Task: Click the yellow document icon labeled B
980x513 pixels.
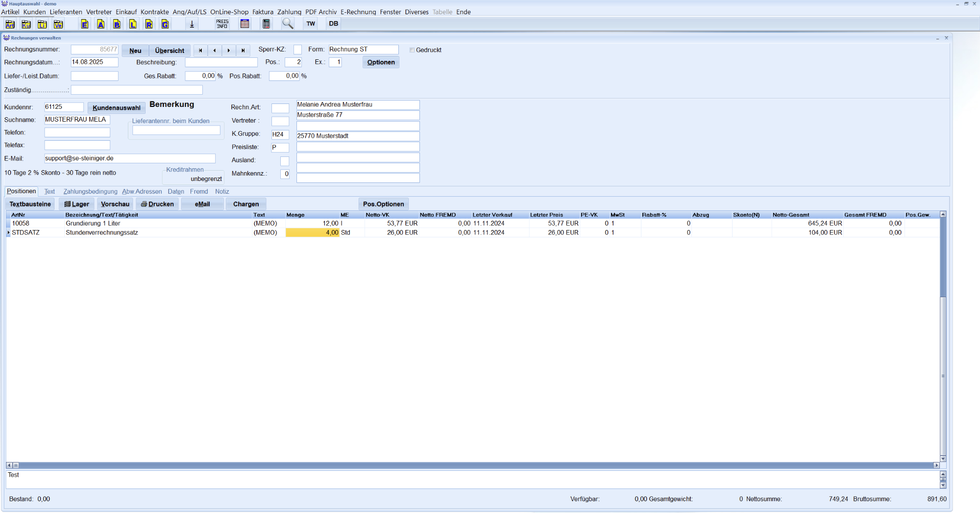Action: click(x=117, y=24)
